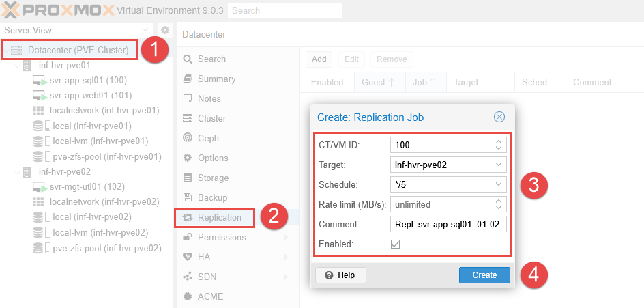644x308 pixels.
Task: Sort by the Guest column header
Action: [378, 82]
